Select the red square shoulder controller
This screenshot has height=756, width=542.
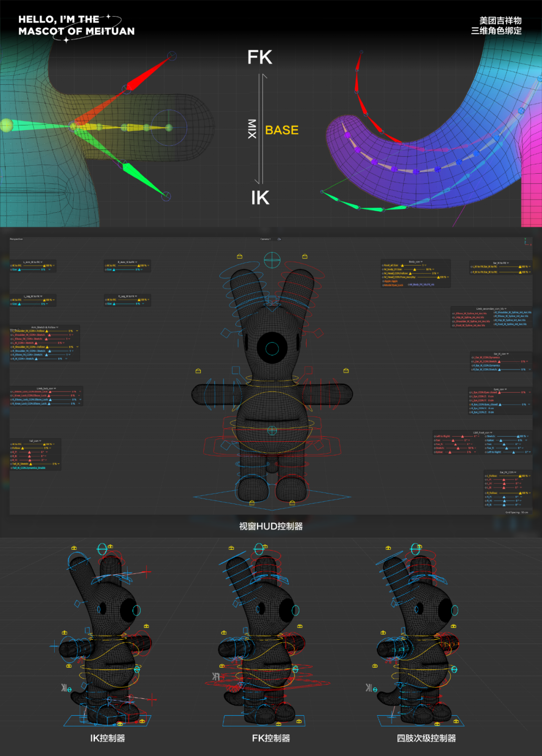point(309,370)
